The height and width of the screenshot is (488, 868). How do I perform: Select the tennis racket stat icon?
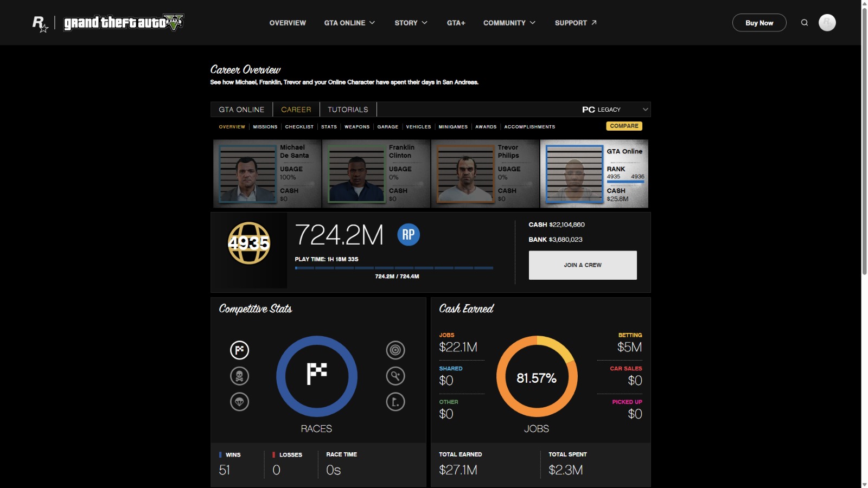395,376
